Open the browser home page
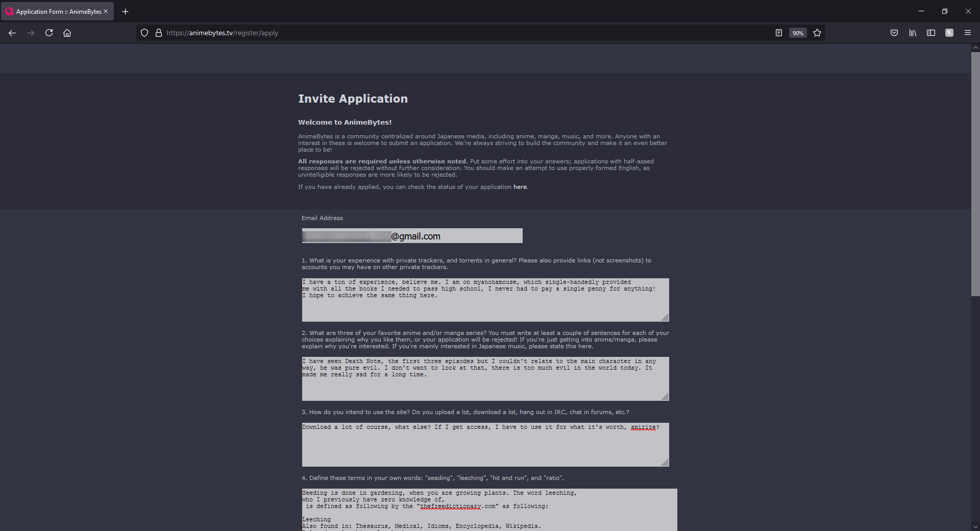This screenshot has width=980, height=531. click(67, 33)
